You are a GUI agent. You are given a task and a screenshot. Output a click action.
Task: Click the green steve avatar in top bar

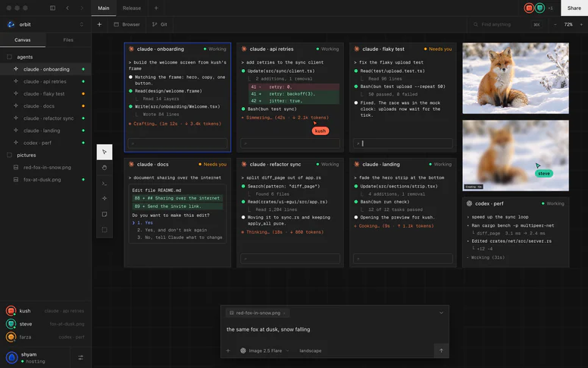point(540,8)
